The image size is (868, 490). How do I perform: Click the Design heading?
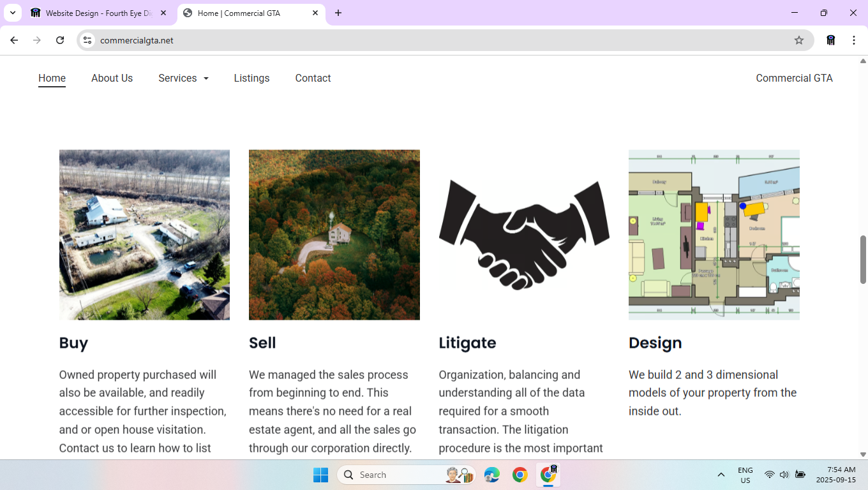tap(655, 343)
